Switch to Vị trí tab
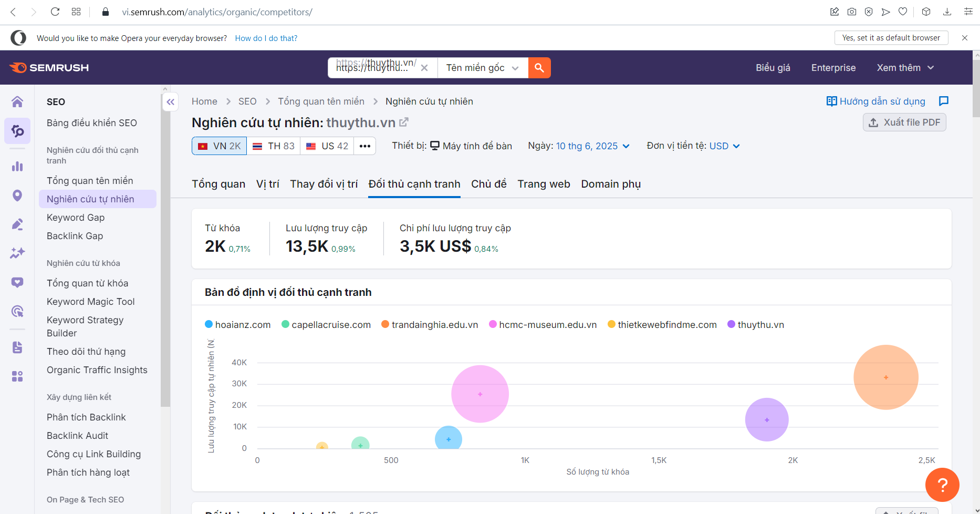The image size is (980, 514). pyautogui.click(x=268, y=184)
